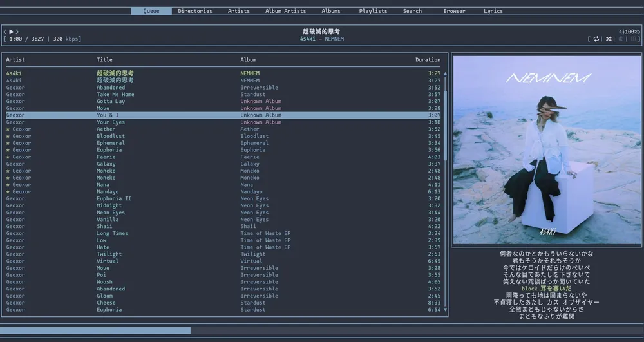Click the star beside Nandayo track
Viewport: 644px width, 342px height.
8,192
